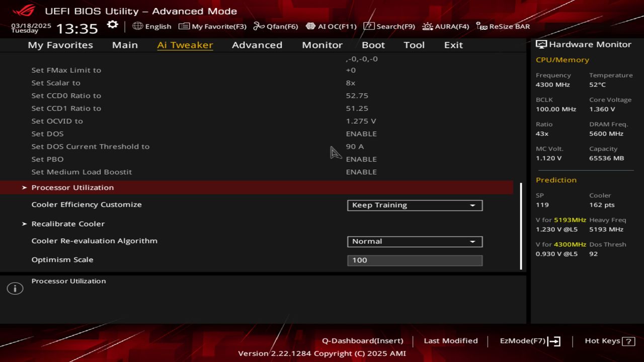Click the 1.360 V core voltage reading
Image resolution: width=644 pixels, height=362 pixels.
click(x=602, y=109)
